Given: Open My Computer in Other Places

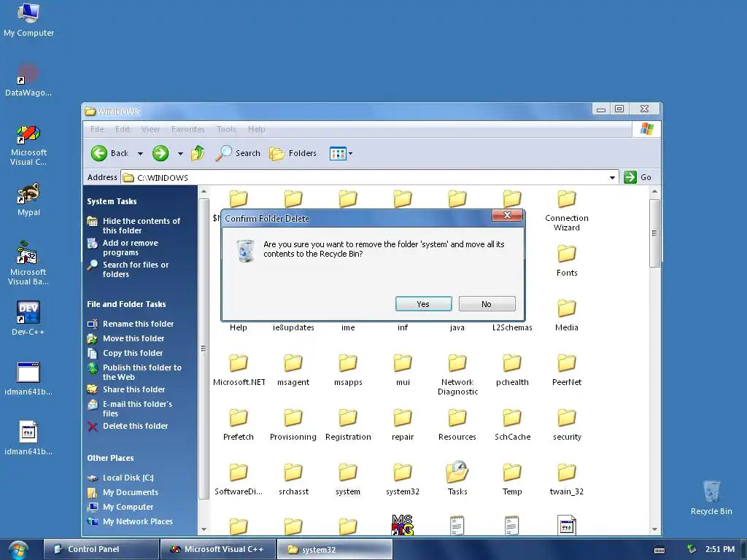Looking at the screenshot, I should tap(128, 507).
